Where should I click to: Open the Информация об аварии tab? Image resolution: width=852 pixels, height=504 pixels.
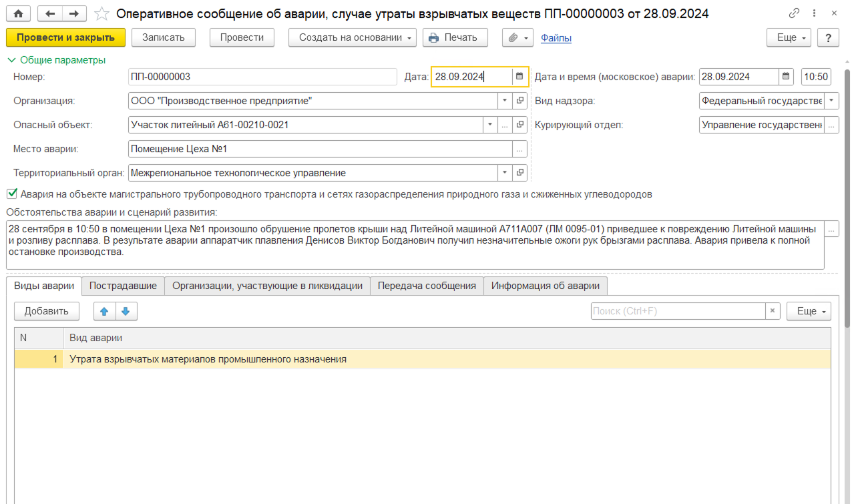pyautogui.click(x=546, y=286)
